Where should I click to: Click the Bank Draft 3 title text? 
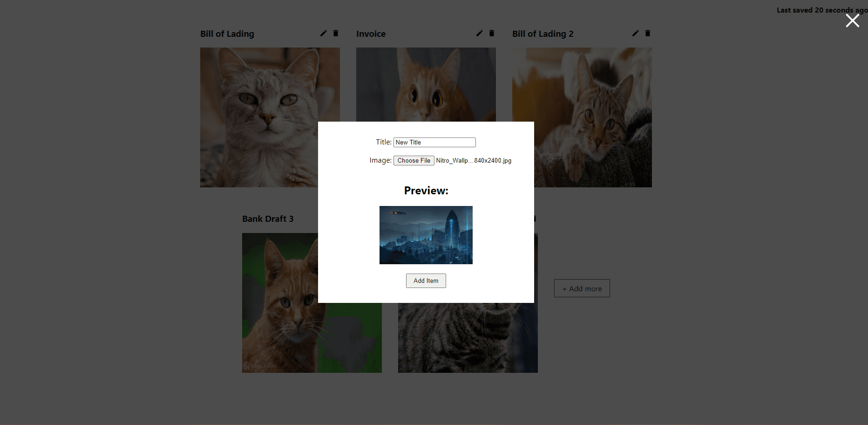(x=268, y=219)
